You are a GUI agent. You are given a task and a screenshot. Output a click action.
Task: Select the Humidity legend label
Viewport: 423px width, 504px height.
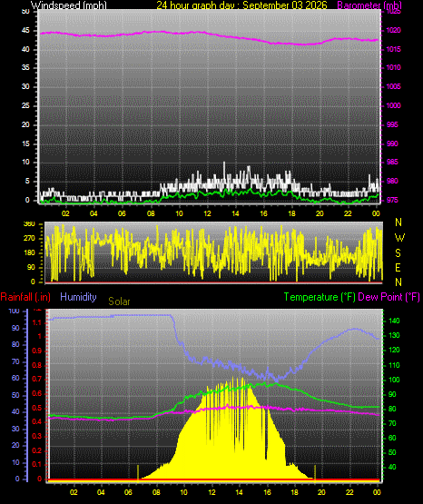(78, 297)
